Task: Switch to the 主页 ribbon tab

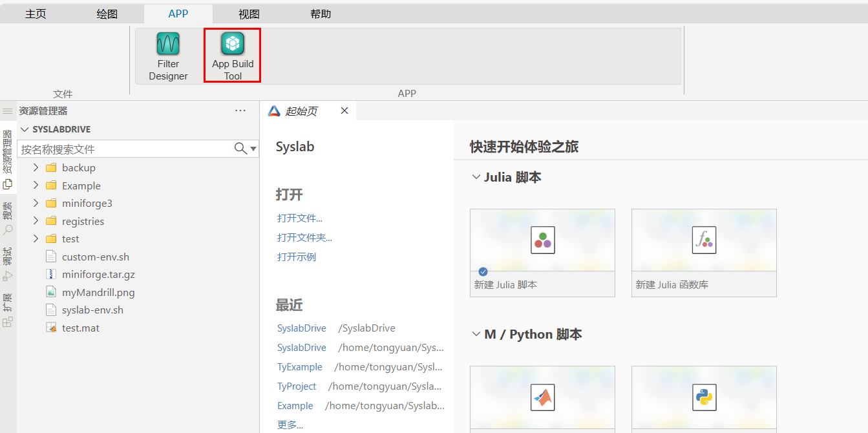Action: tap(36, 14)
